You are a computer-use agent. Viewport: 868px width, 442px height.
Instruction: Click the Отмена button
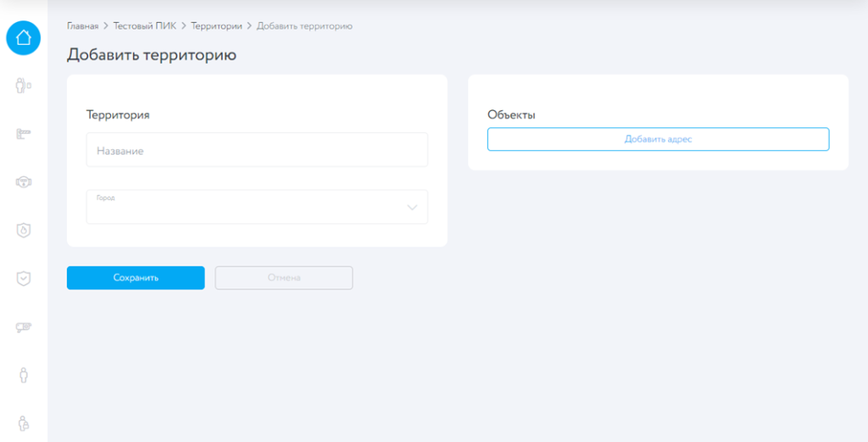point(283,278)
